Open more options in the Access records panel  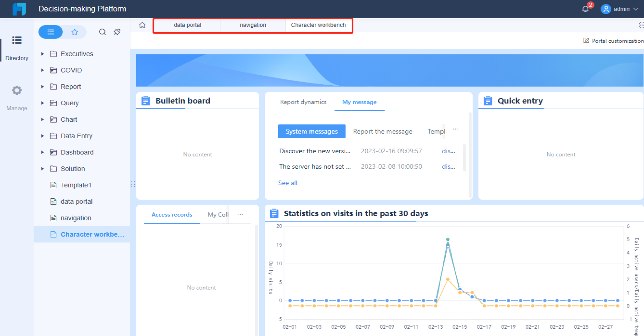pyautogui.click(x=240, y=214)
